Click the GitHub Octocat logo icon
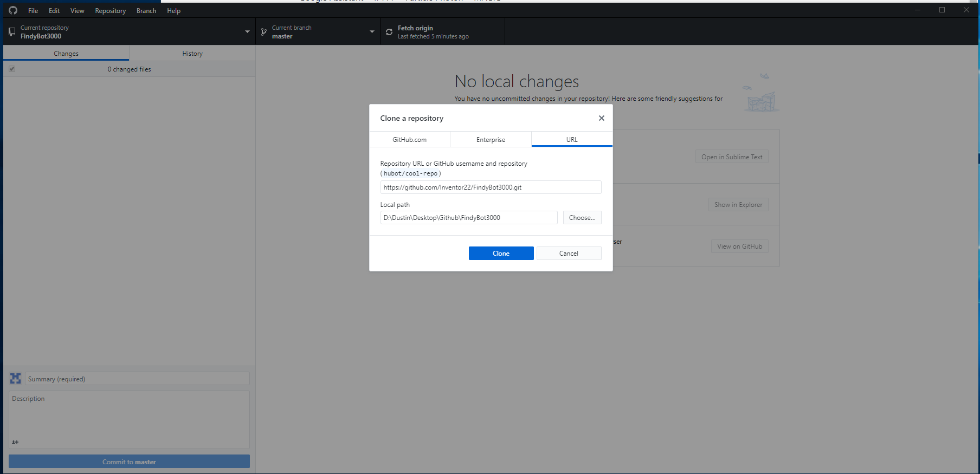 (13, 10)
